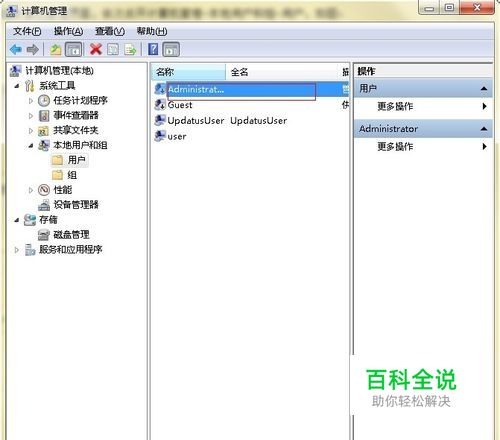Open Help via the question mark icon
This screenshot has width=500, height=440.
[153, 49]
